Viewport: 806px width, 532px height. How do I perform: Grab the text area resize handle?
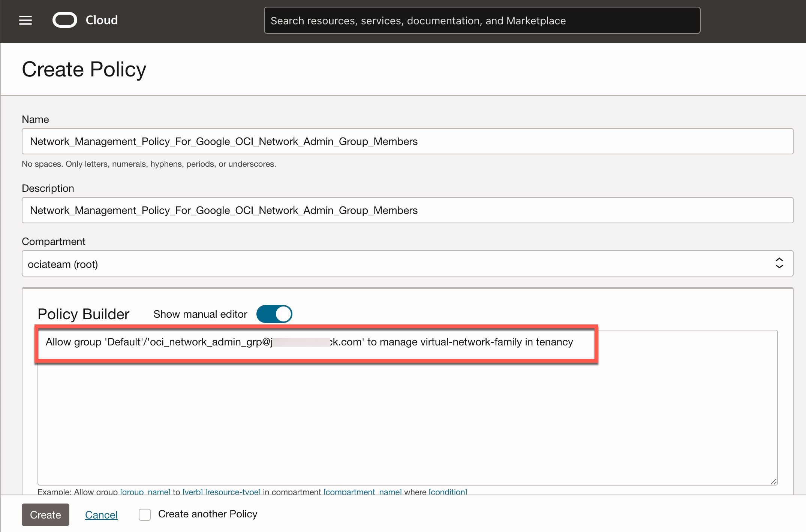coord(773,481)
